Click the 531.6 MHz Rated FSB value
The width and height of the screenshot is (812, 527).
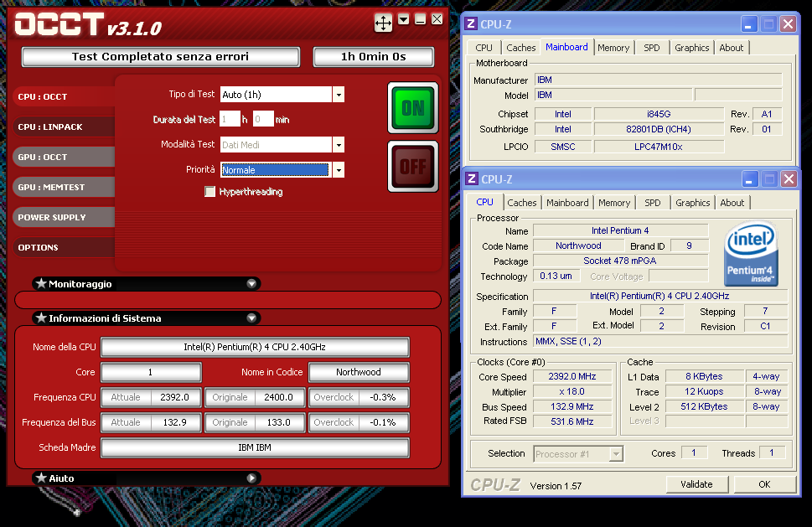[572, 421]
